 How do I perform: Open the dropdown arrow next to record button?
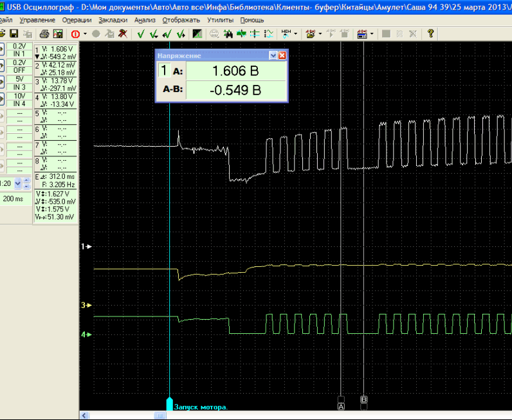tap(86, 33)
